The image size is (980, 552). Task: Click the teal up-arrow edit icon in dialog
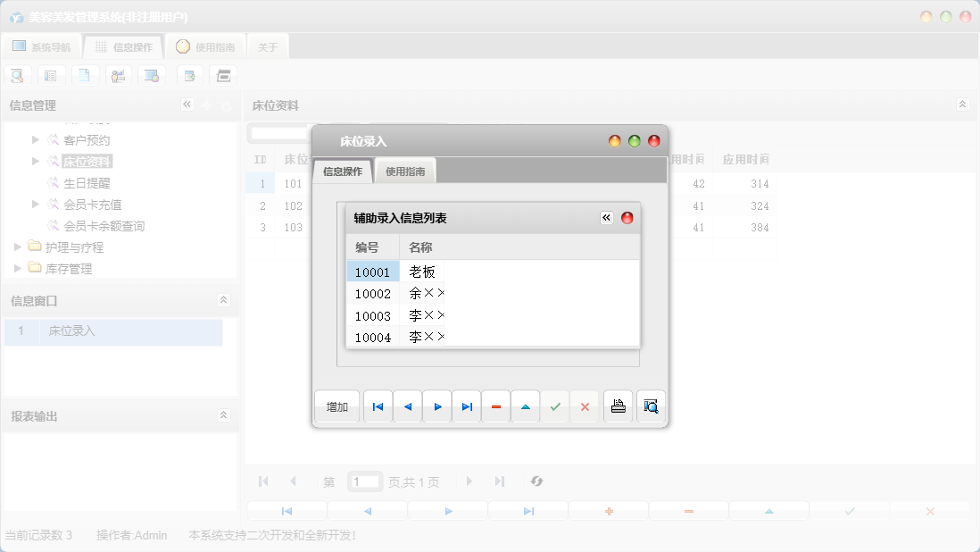pyautogui.click(x=526, y=407)
